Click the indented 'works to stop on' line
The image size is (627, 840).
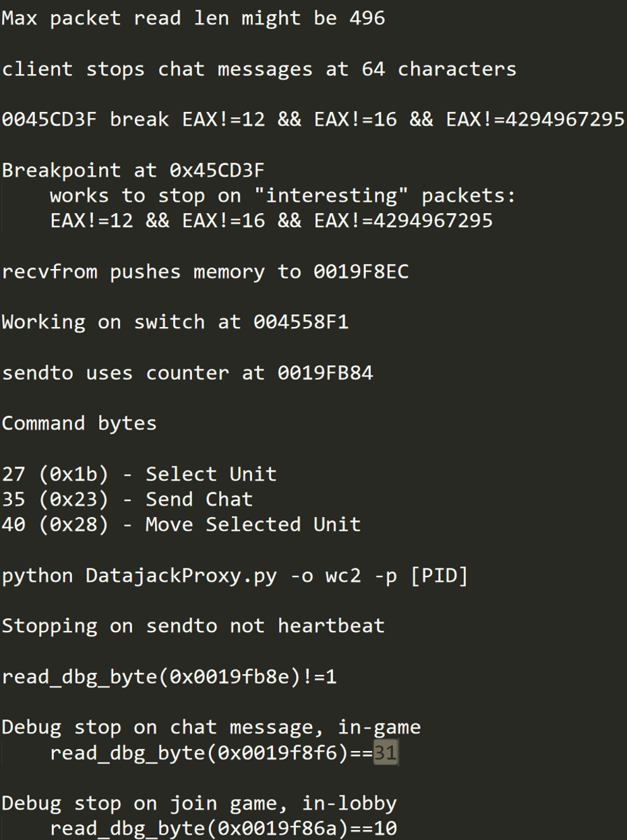click(282, 196)
